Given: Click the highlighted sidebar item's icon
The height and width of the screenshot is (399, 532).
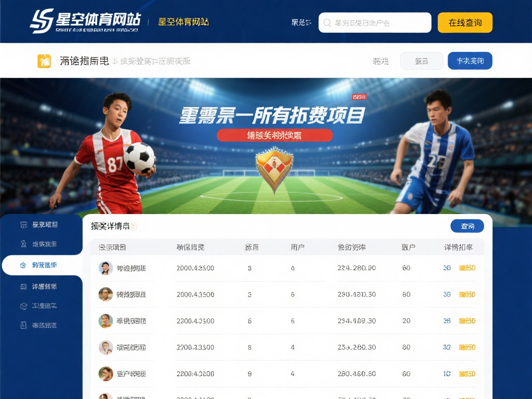Looking at the screenshot, I should pos(23,265).
